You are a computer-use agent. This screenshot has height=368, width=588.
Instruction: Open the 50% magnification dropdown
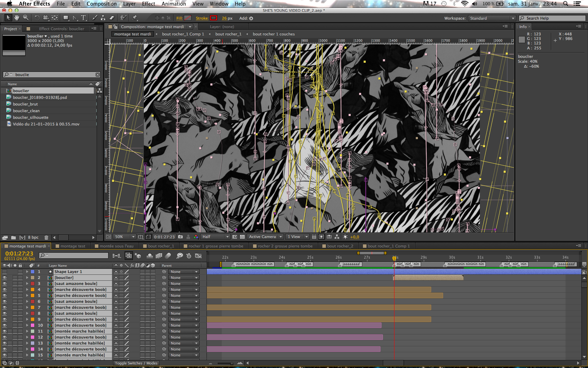pyautogui.click(x=125, y=237)
